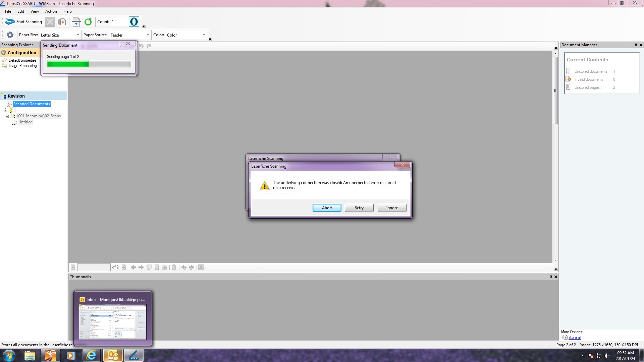Open the Action menu
The width and height of the screenshot is (644, 362).
click(x=51, y=11)
